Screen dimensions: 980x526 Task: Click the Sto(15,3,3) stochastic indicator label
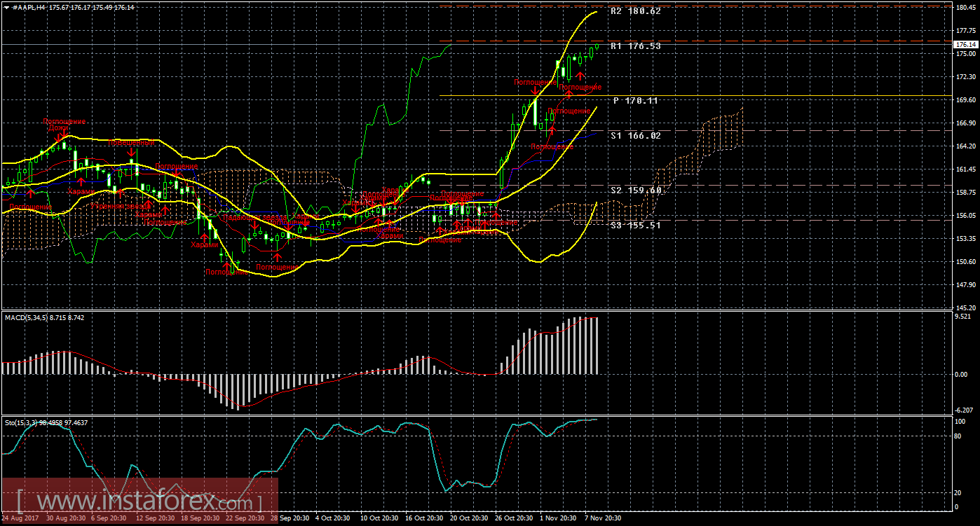coord(21,422)
